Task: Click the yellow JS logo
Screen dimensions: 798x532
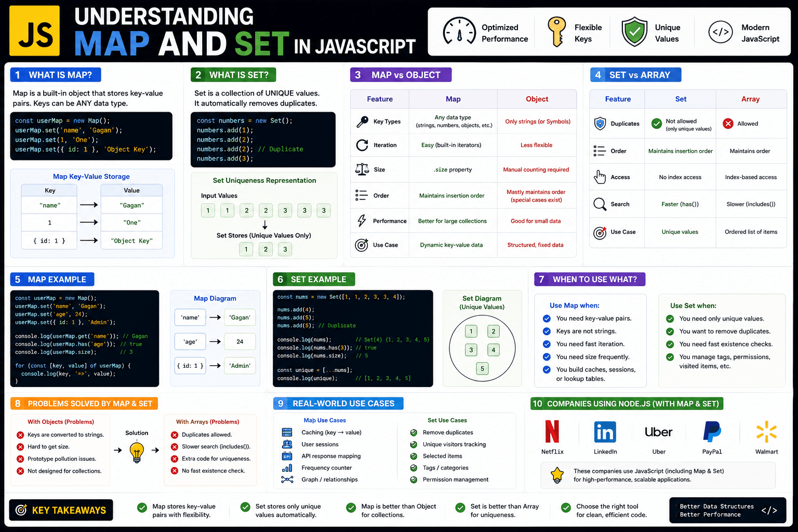Action: pyautogui.click(x=35, y=31)
